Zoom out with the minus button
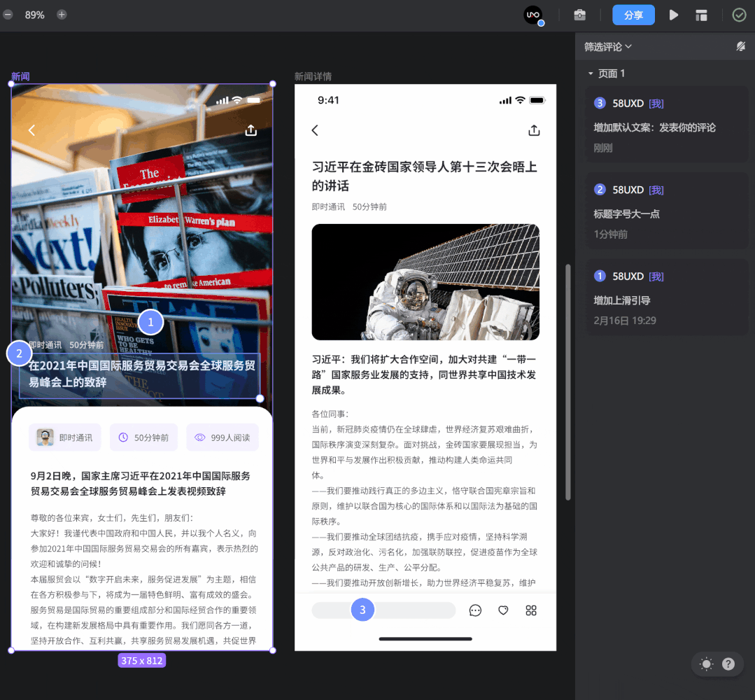Image resolution: width=755 pixels, height=700 pixels. tap(8, 15)
